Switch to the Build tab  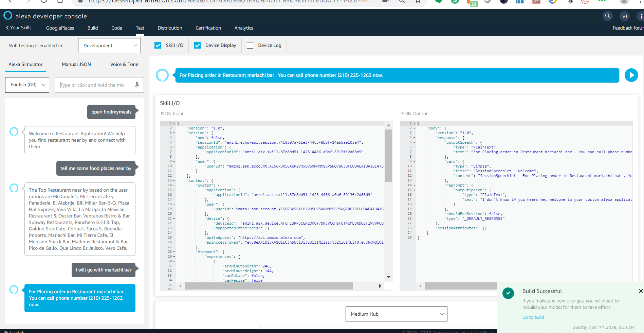click(x=93, y=28)
